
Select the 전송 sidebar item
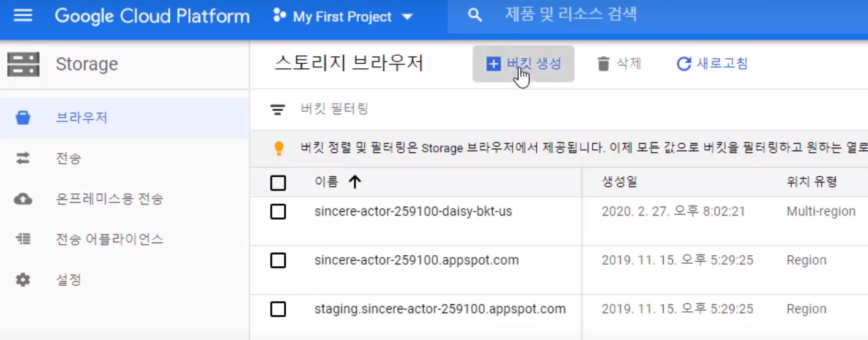(x=125, y=158)
